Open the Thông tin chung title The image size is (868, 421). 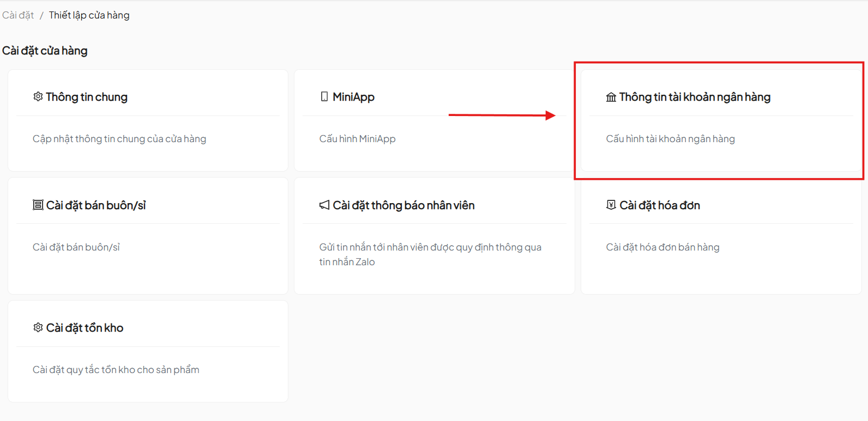[x=87, y=97]
